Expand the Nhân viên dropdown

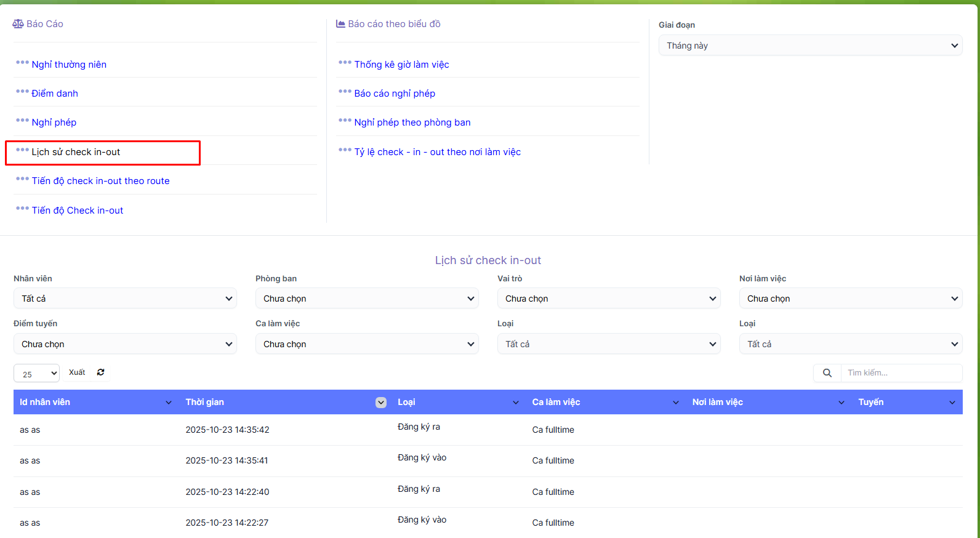125,299
